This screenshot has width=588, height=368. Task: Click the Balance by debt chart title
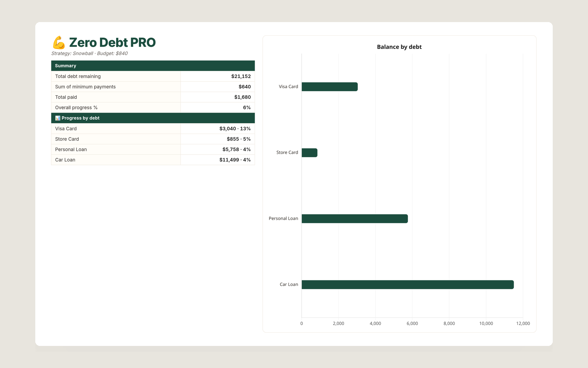399,47
